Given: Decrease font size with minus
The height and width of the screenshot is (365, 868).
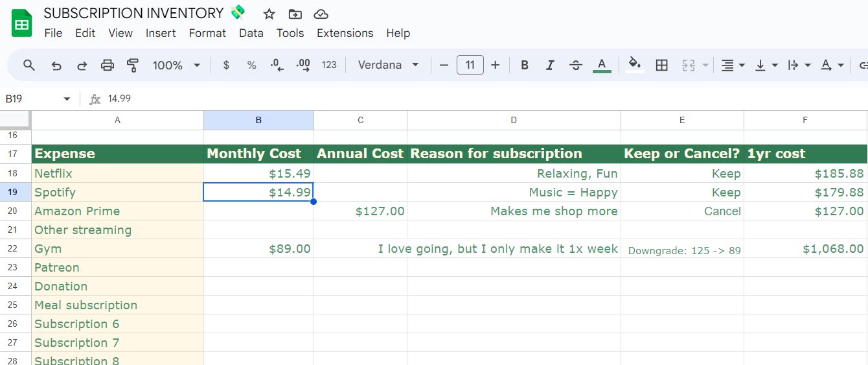Looking at the screenshot, I should 444,65.
